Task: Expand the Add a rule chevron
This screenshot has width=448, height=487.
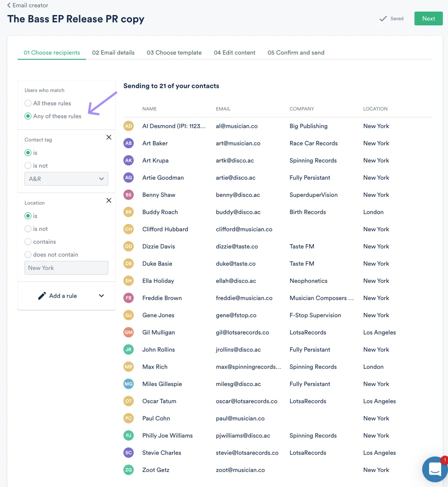Action: 101,296
